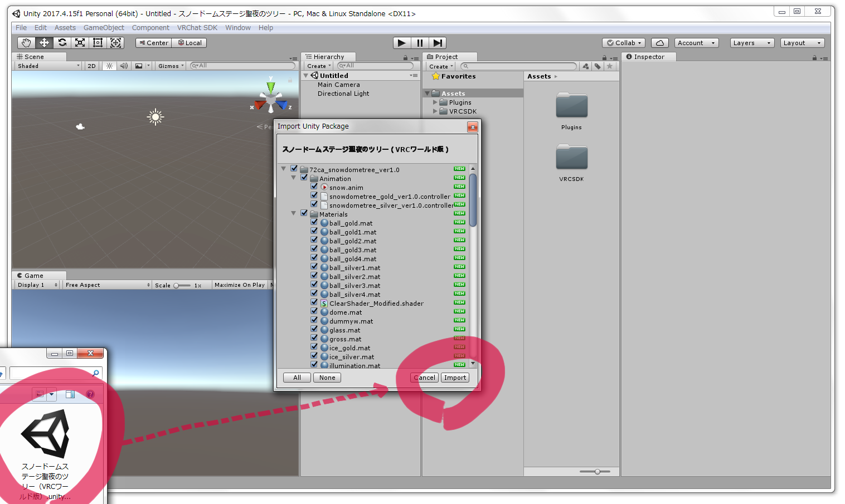Viewport: 845px width, 504px height.
Task: Open the Assets menu
Action: 65,28
